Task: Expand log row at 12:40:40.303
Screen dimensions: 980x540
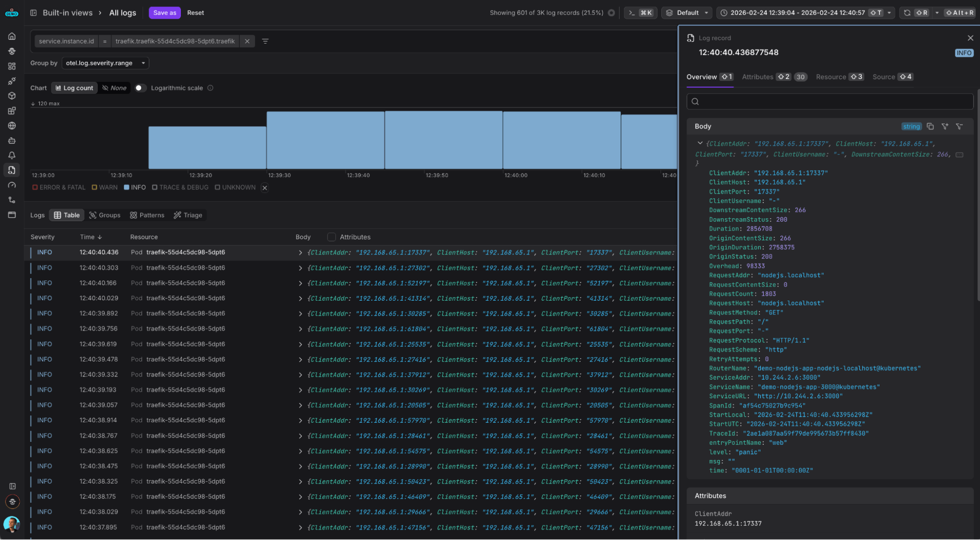Action: click(x=300, y=268)
